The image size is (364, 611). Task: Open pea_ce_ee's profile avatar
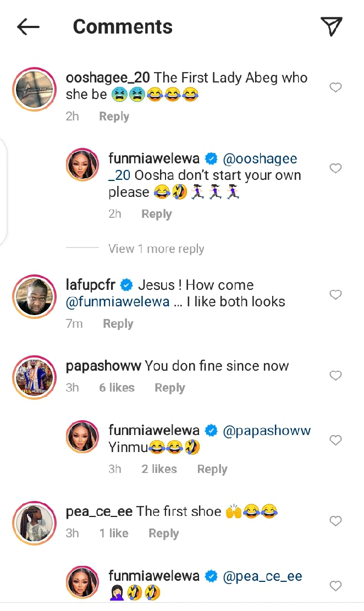(34, 522)
